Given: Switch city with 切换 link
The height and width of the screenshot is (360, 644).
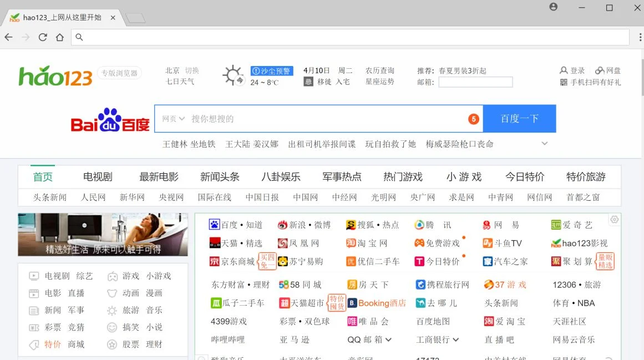Looking at the screenshot, I should click(x=192, y=70).
